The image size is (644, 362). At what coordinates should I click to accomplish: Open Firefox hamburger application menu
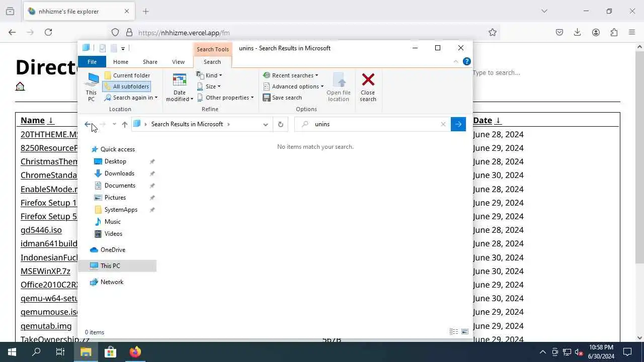pyautogui.click(x=632, y=32)
